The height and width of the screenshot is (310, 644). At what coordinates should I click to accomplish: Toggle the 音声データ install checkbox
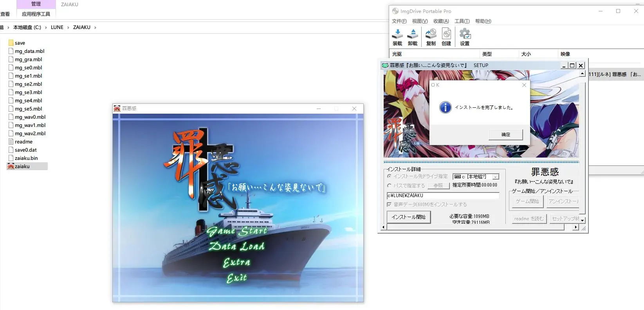389,205
